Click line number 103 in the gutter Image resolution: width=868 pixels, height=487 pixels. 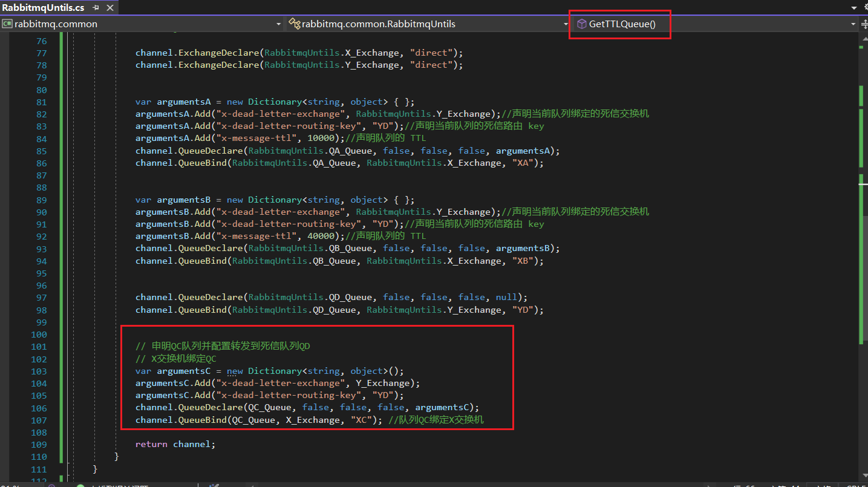(39, 371)
